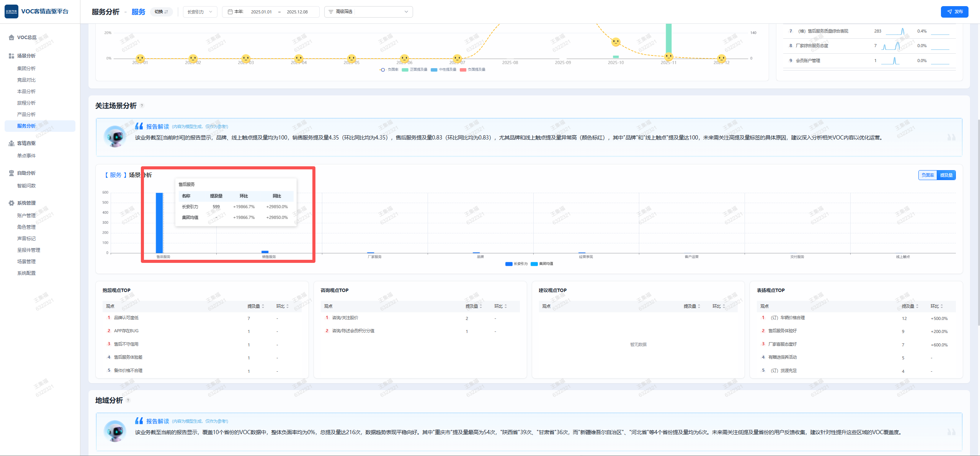Switch chart to 提及量 view
This screenshot has width=980, height=456.
[946, 175]
